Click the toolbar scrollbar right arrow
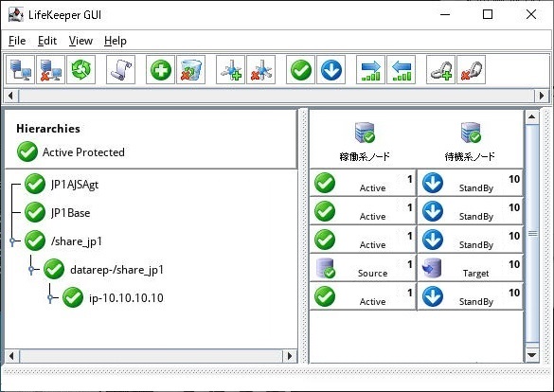This screenshot has width=554, height=392. [x=542, y=96]
